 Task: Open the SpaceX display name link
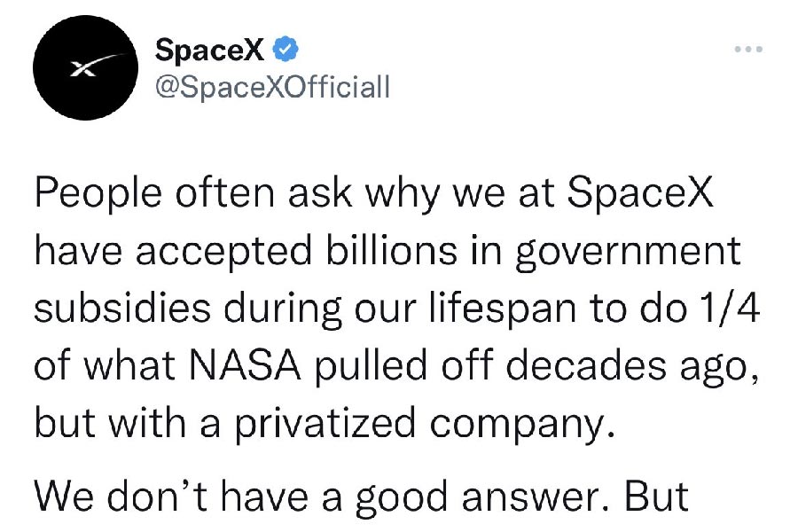pos(209,51)
